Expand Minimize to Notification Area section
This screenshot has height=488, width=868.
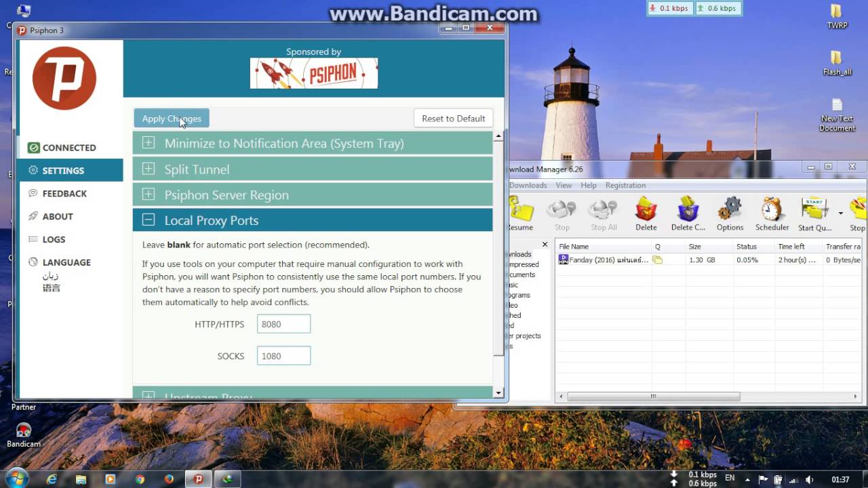pos(313,143)
